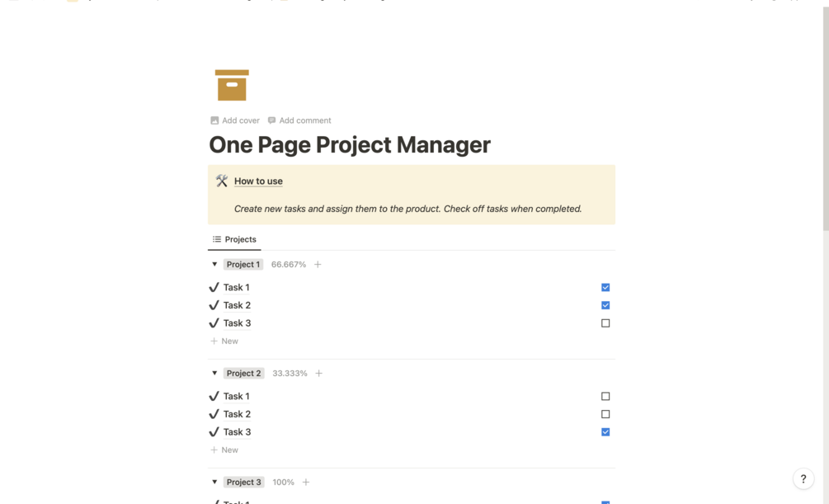Click the archive box page icon
The height and width of the screenshot is (504, 829).
[x=232, y=85]
